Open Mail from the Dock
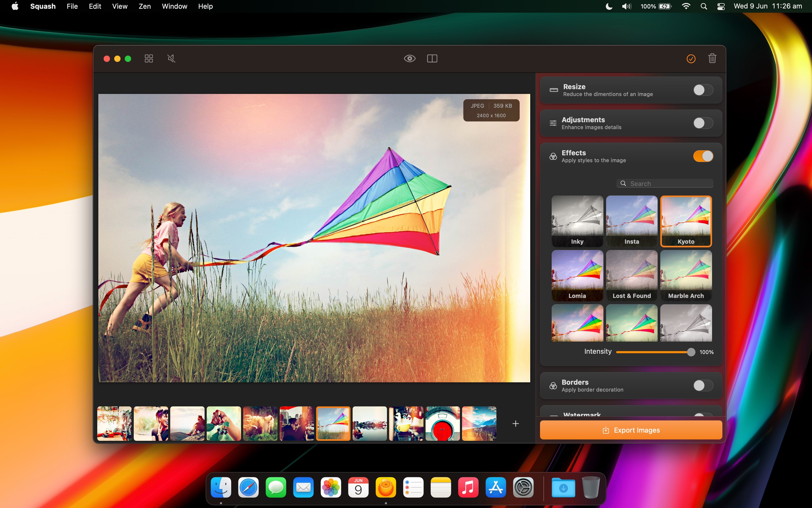Image resolution: width=812 pixels, height=508 pixels. 303,487
